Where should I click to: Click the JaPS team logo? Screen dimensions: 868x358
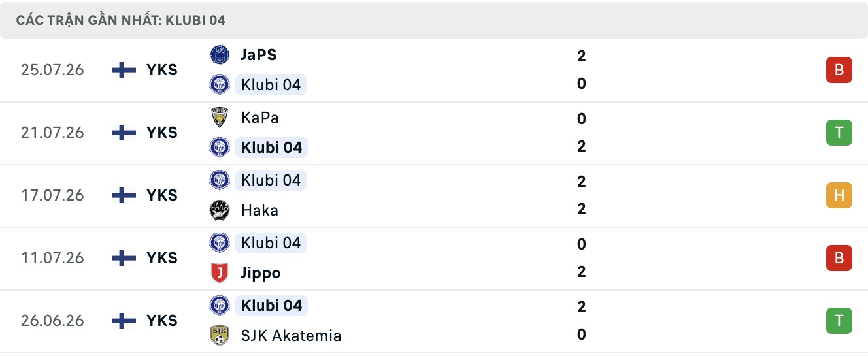tap(220, 55)
